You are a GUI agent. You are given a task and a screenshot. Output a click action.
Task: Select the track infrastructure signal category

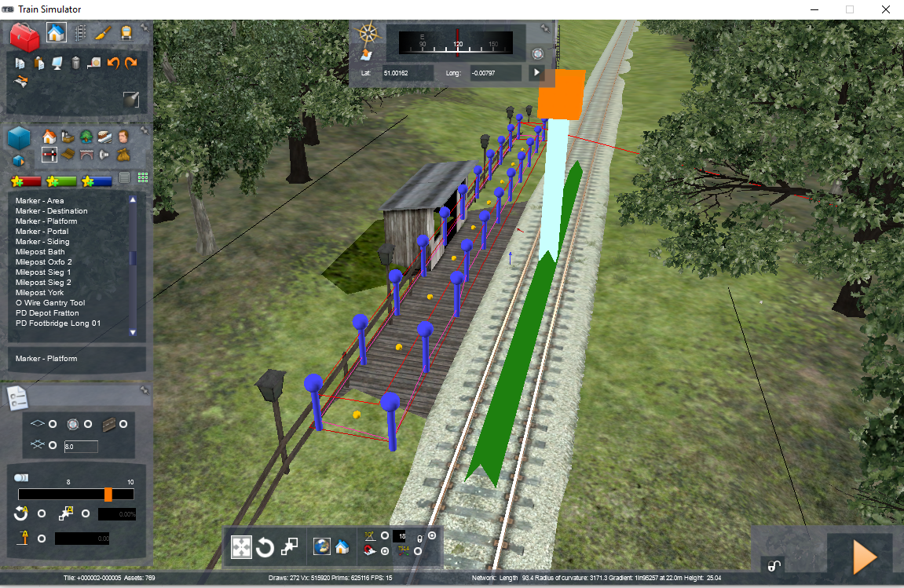(x=49, y=155)
